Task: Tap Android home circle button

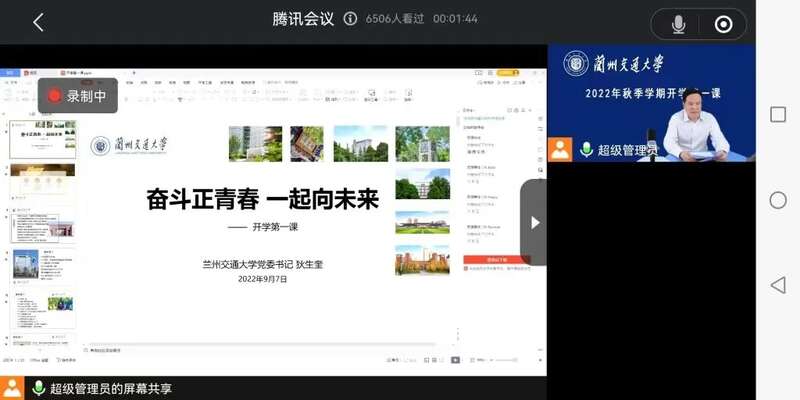Action: pos(778,200)
